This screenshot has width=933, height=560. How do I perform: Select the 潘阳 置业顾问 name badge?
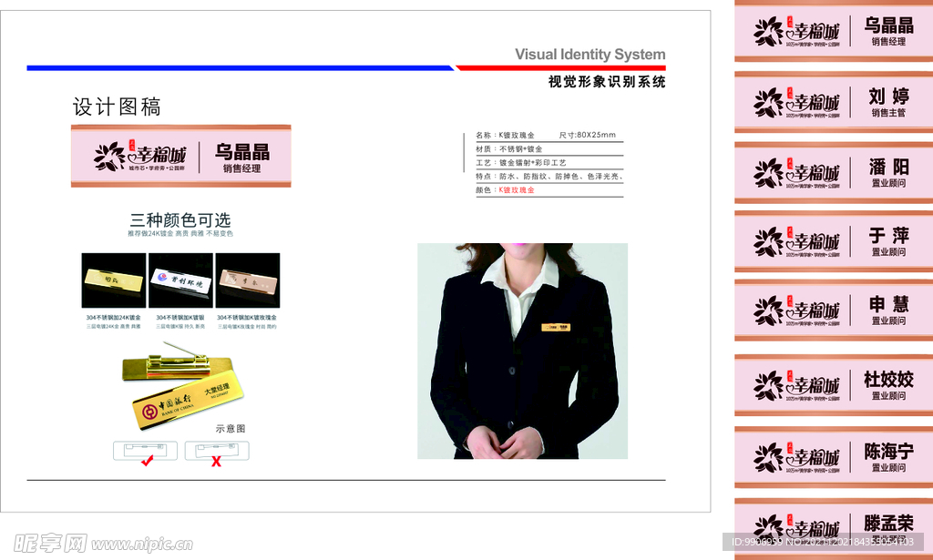(834, 172)
